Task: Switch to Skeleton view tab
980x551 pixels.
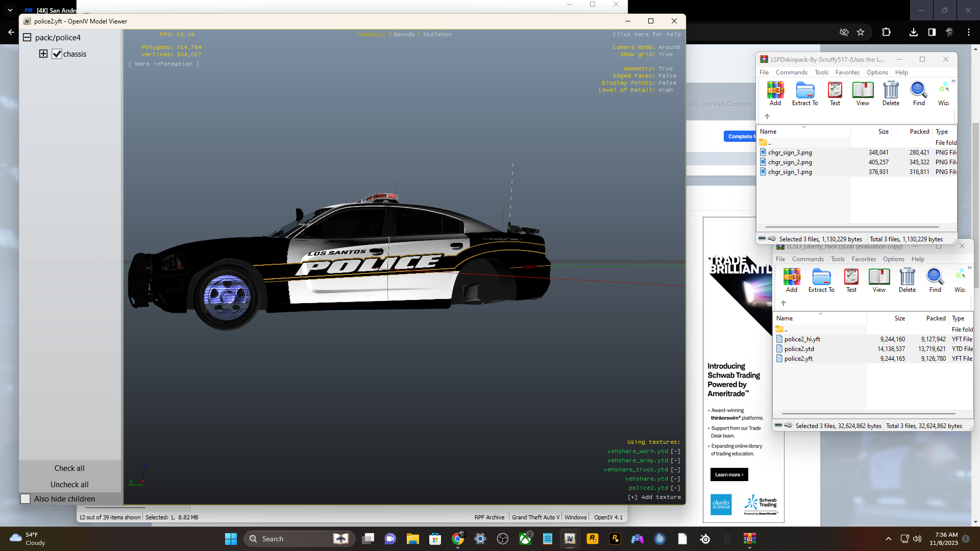Action: pyautogui.click(x=437, y=35)
